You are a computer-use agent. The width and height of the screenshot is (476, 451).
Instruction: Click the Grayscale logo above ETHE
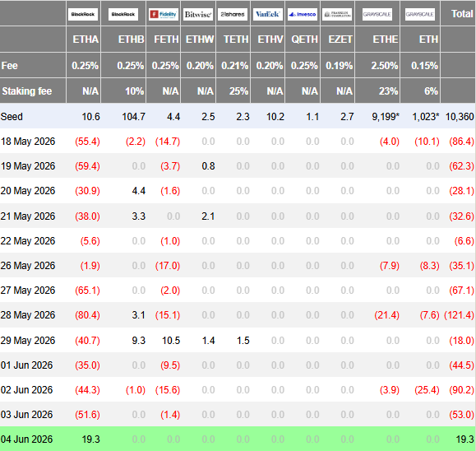point(377,14)
